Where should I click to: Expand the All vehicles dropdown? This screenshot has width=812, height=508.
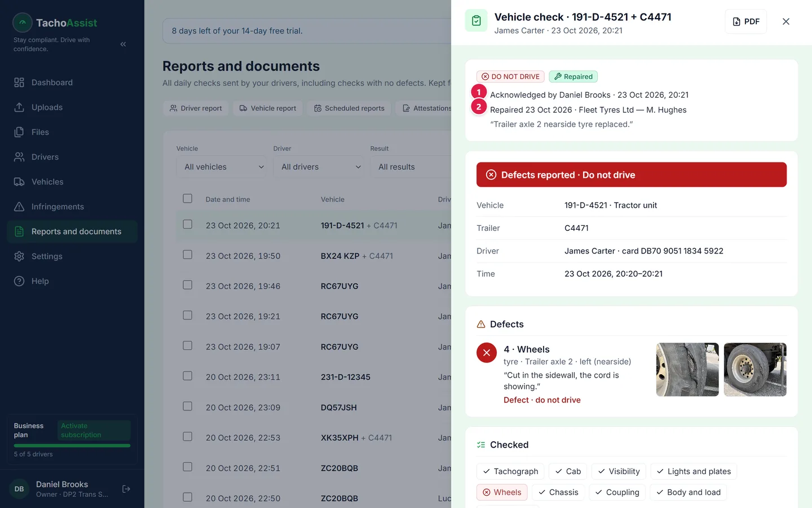tap(221, 167)
